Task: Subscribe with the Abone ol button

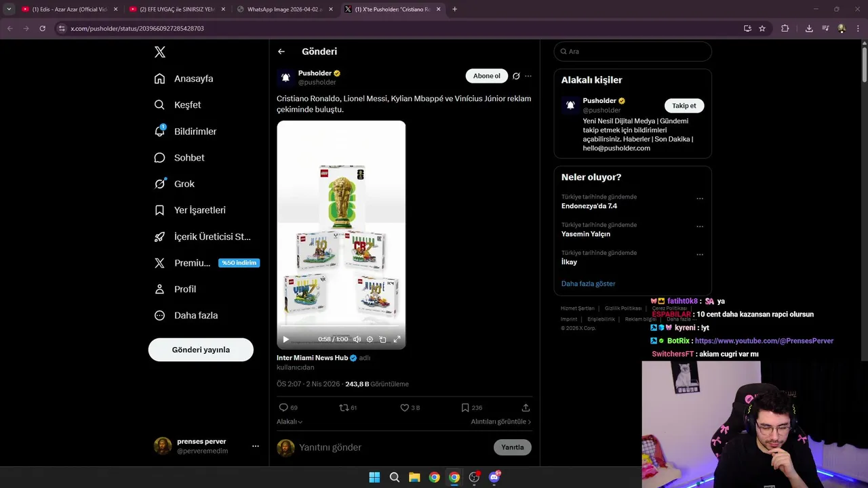Action: click(x=486, y=76)
